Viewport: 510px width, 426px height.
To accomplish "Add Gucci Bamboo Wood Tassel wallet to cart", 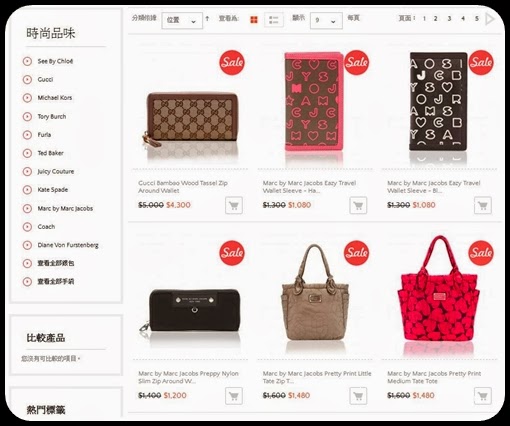I will pos(234,205).
